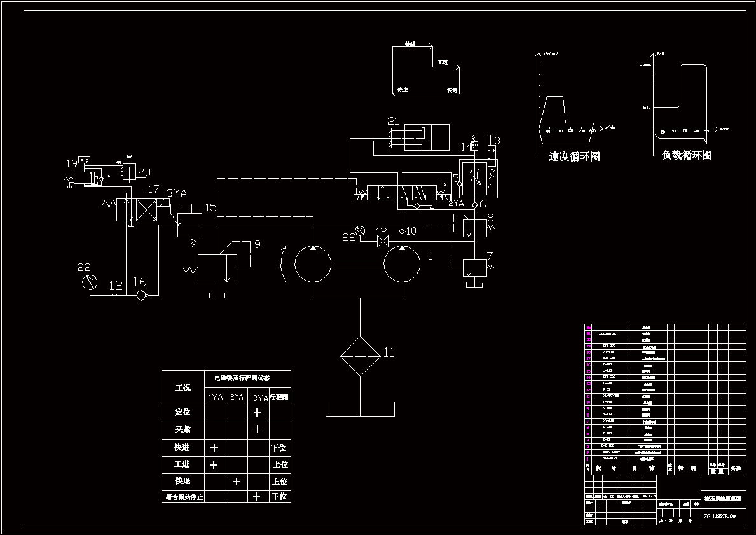Viewport: 756px width, 535px height.
Task: Select the shutoff valve symbol 12 near pump 1
Action: click(x=383, y=241)
